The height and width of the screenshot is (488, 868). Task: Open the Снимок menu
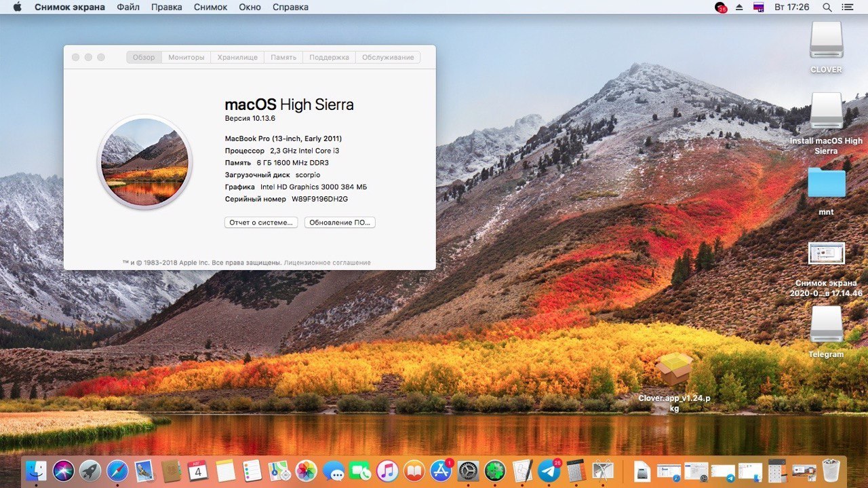210,7
